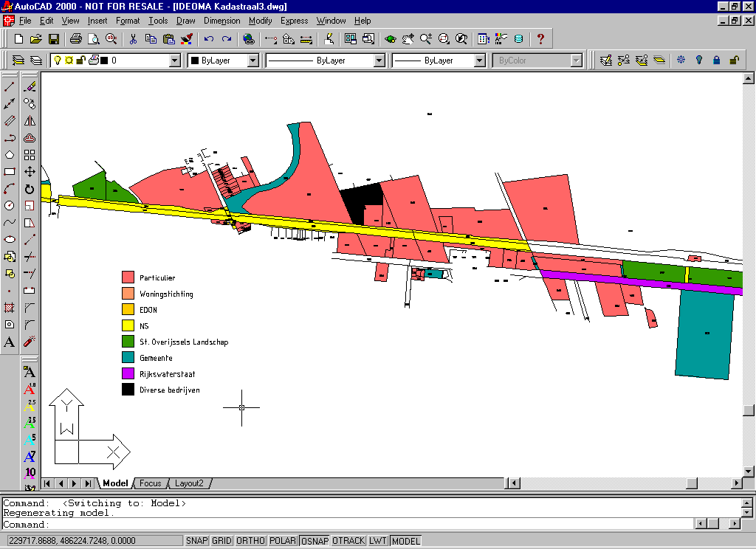Select the Model tab
This screenshot has height=549, width=756.
tap(116, 483)
